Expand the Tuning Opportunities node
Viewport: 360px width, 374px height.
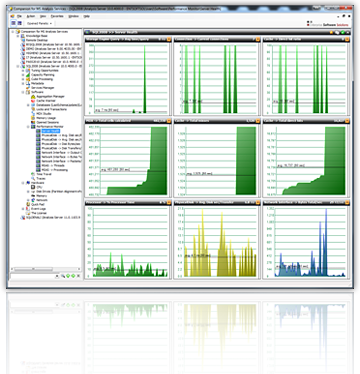click(x=23, y=71)
